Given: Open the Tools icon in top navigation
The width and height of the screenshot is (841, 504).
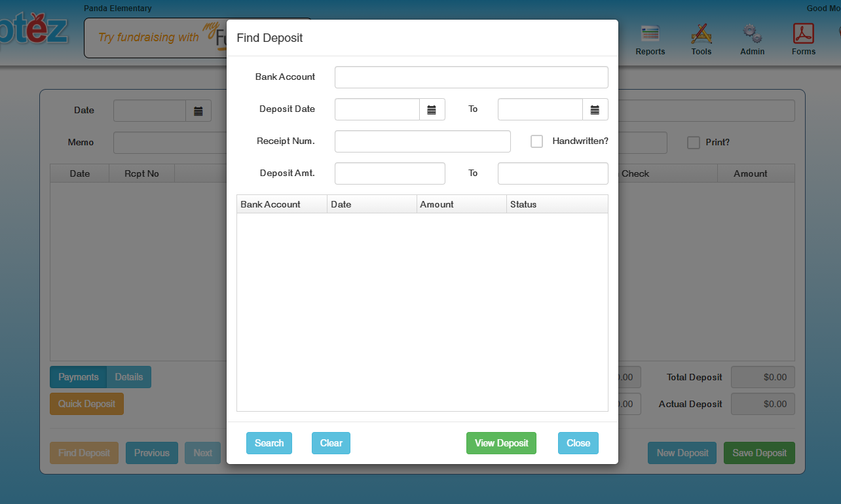Looking at the screenshot, I should click(701, 39).
